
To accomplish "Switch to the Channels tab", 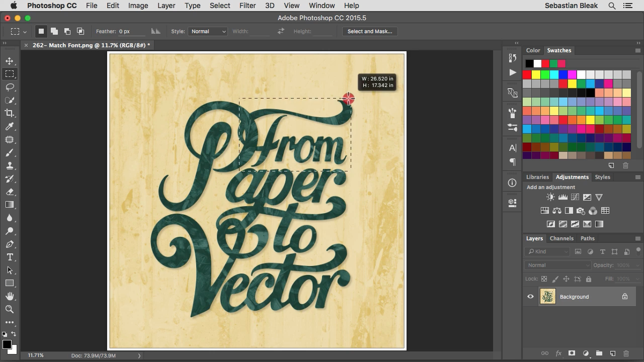I will (x=561, y=238).
